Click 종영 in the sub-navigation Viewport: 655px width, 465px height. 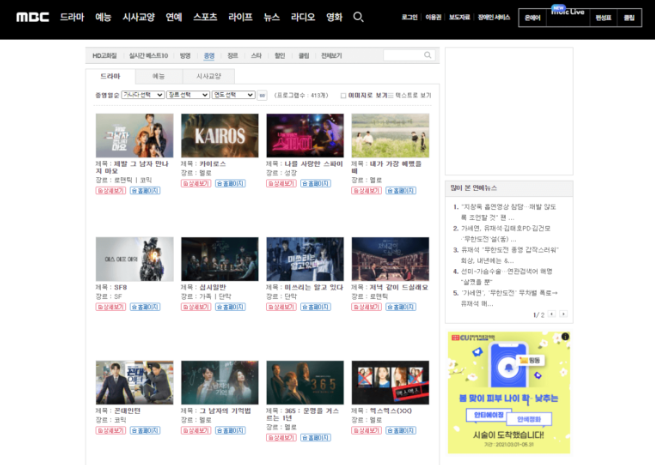click(x=209, y=56)
